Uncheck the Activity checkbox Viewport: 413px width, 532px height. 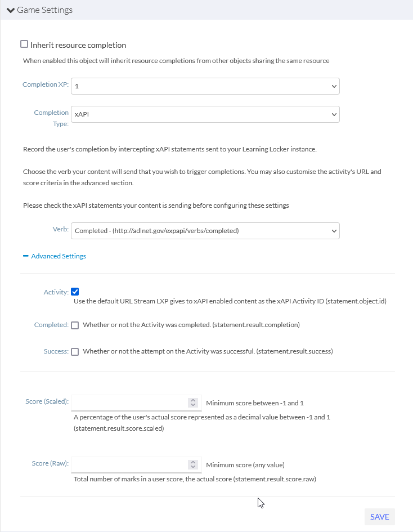pos(75,292)
